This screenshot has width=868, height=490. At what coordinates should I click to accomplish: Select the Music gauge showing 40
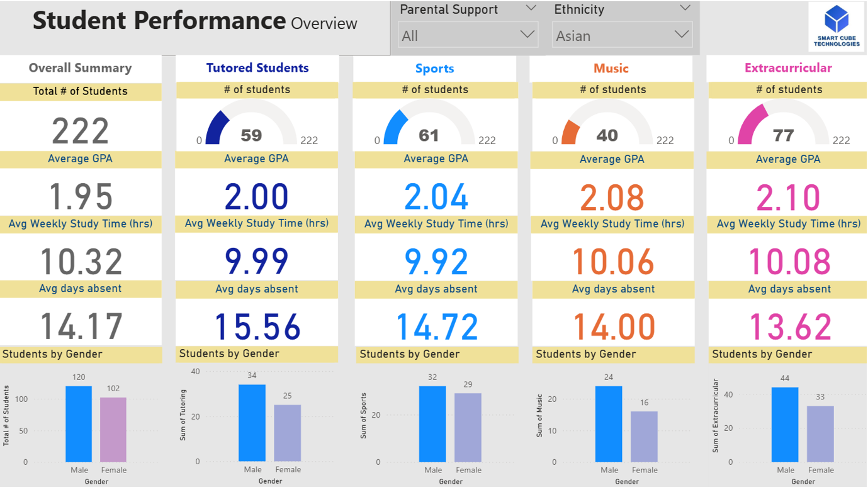607,126
